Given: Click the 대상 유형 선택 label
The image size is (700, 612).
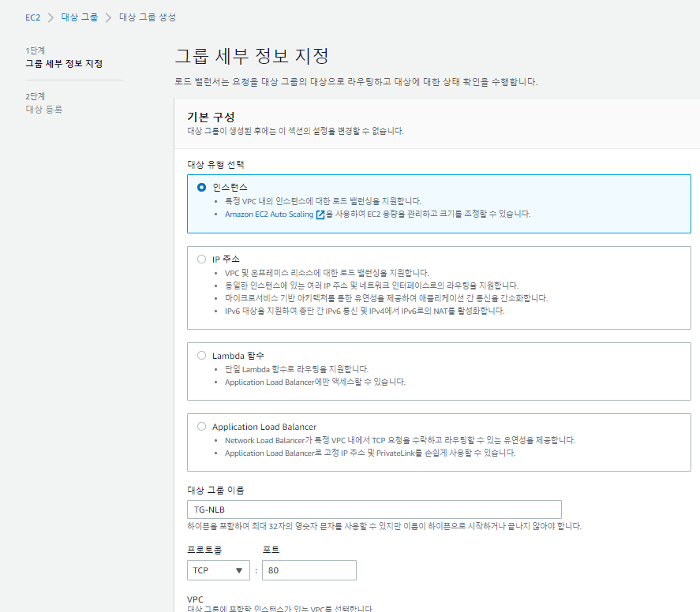Looking at the screenshot, I should pyautogui.click(x=215, y=165).
